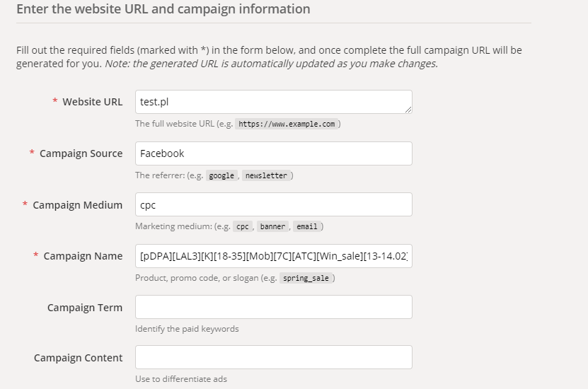Click the banner example code tag
588x389 pixels.
click(272, 227)
